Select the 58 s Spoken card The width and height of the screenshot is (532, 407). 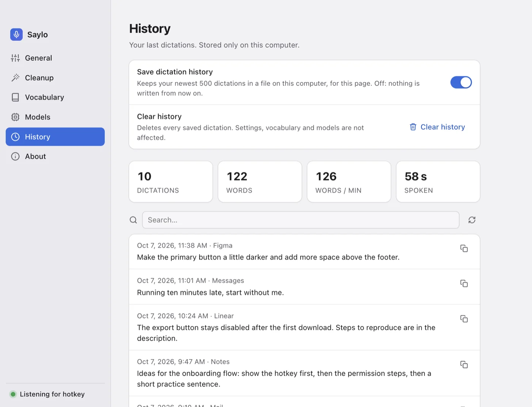tap(438, 182)
